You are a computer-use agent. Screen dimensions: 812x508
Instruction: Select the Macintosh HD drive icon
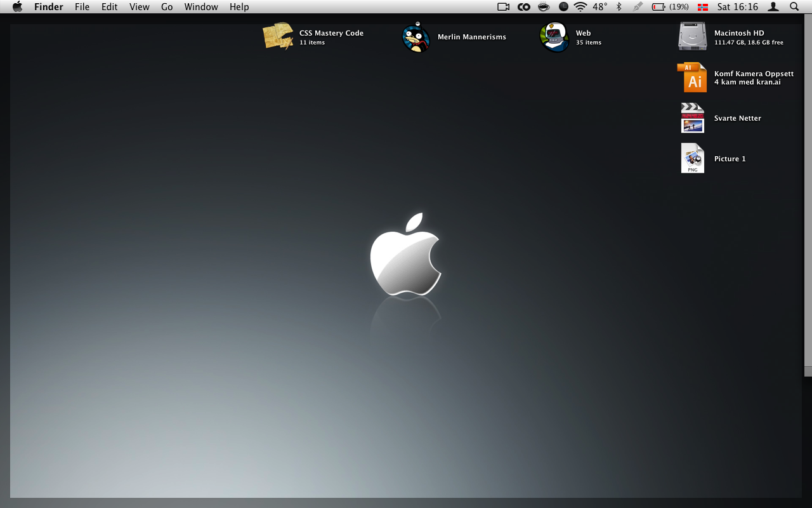692,37
